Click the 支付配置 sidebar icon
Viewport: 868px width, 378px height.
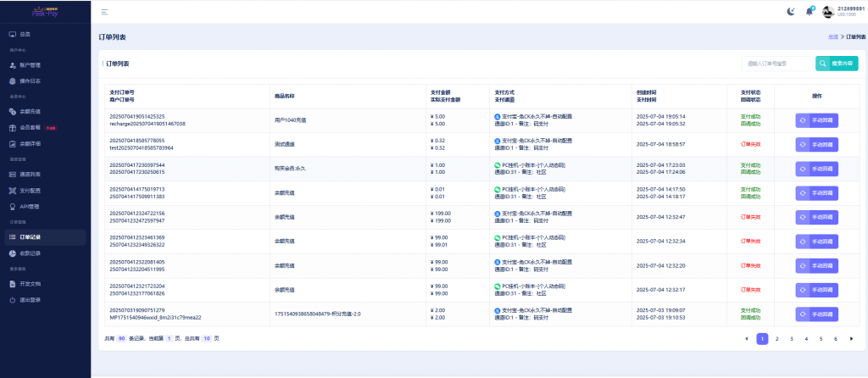[x=12, y=190]
